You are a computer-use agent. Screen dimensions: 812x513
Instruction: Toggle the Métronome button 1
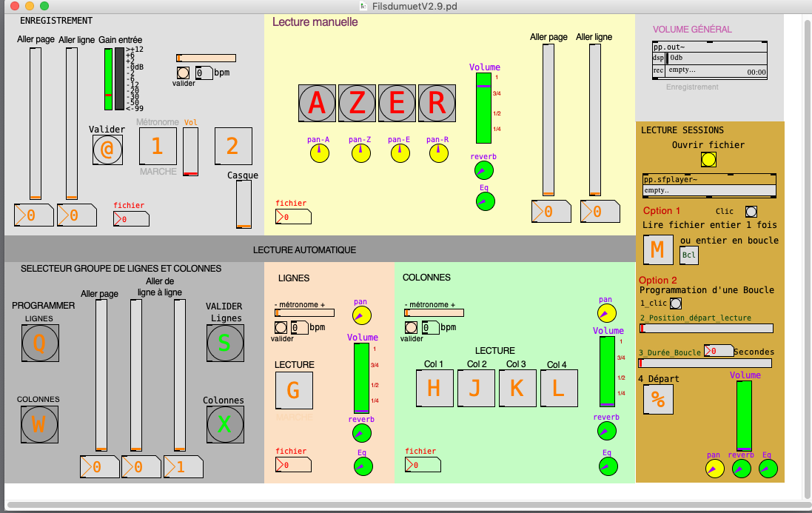coord(158,146)
